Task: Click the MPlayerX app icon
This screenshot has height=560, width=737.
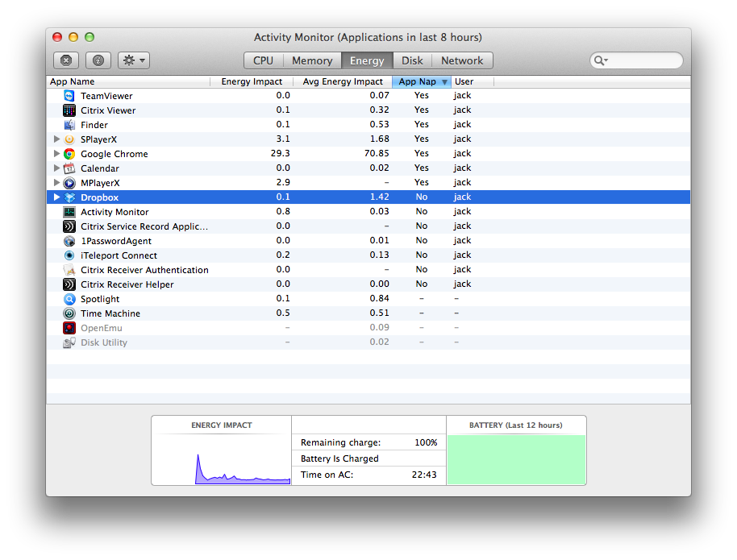Action: pyautogui.click(x=69, y=183)
